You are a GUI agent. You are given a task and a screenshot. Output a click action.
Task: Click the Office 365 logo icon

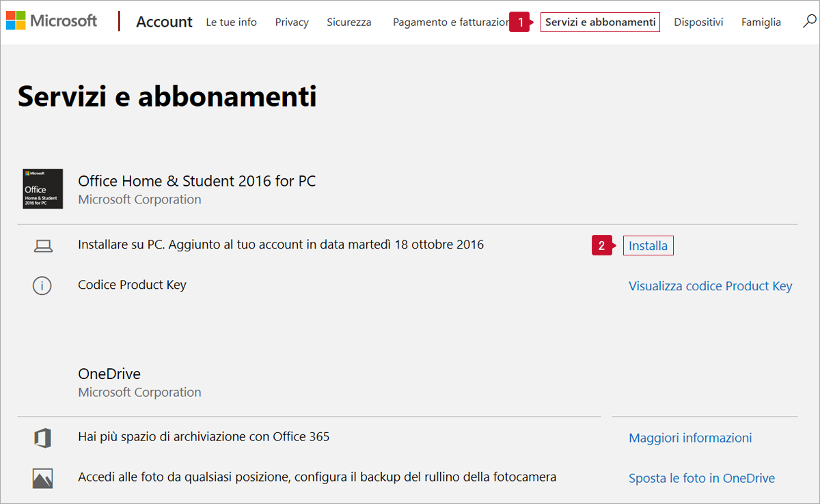[42, 438]
